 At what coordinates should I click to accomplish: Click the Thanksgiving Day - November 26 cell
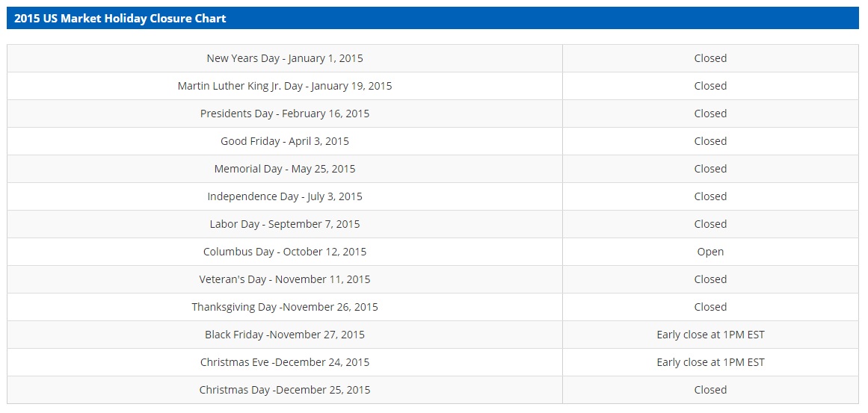click(x=285, y=307)
